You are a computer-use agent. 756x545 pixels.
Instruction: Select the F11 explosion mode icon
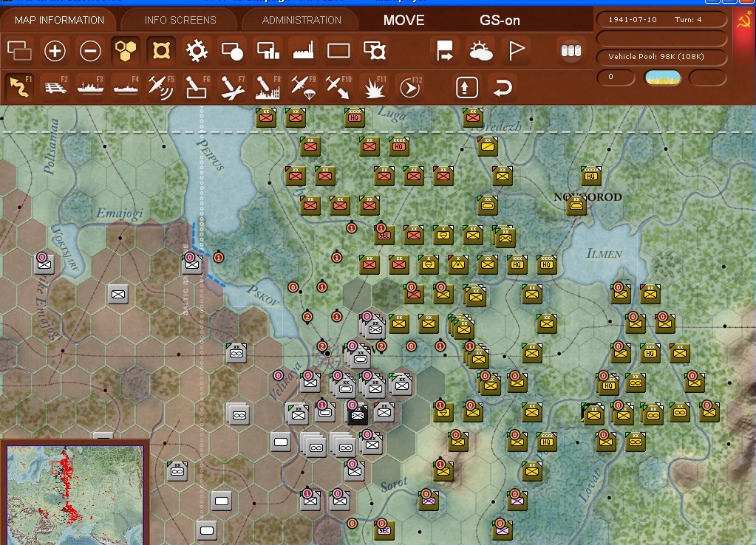375,87
